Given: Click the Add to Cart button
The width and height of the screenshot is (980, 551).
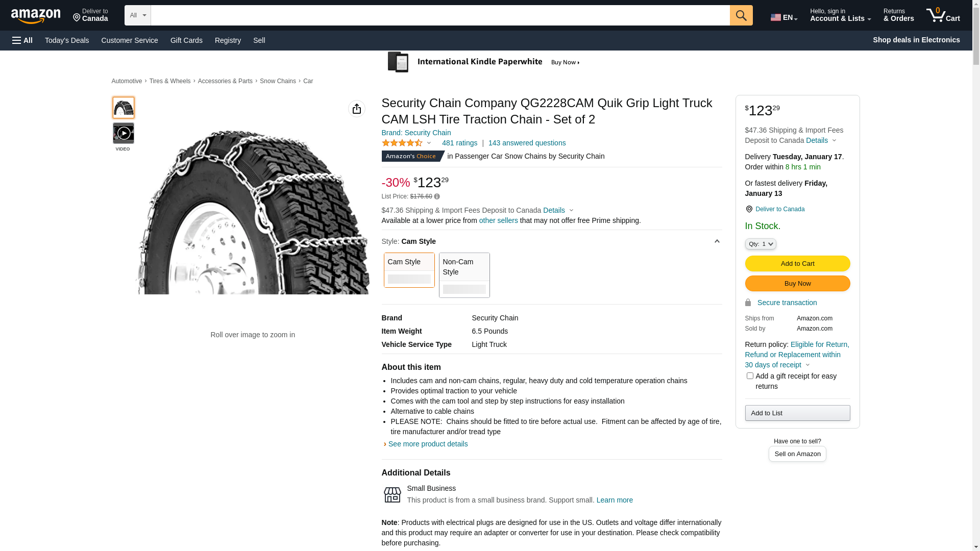Looking at the screenshot, I should (797, 264).
